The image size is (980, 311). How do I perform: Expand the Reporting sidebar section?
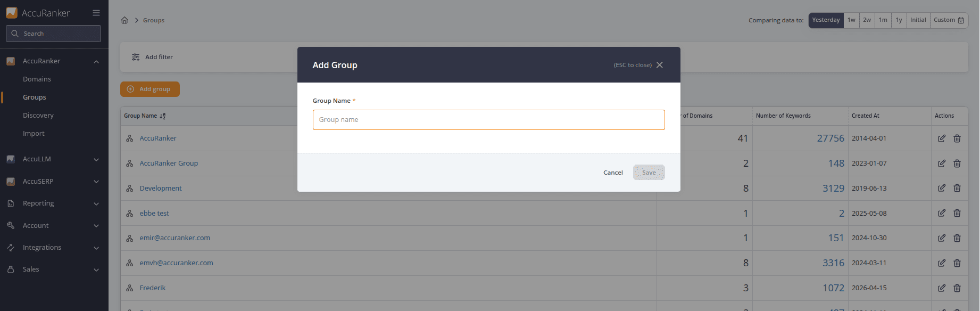96,203
